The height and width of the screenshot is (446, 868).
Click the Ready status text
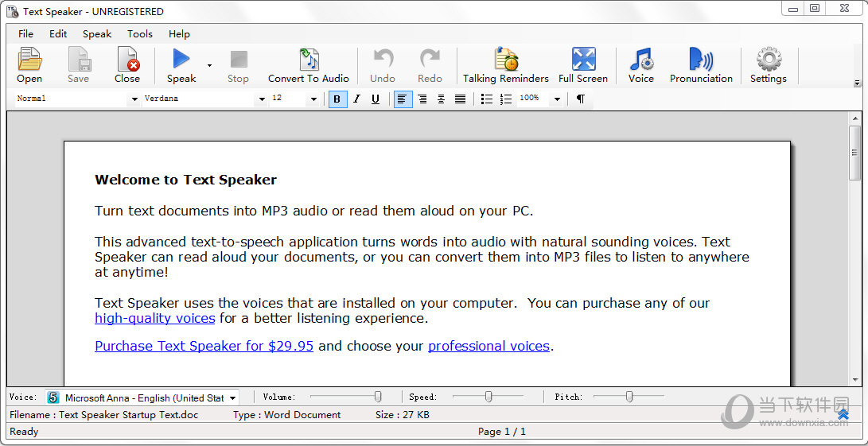click(25, 432)
